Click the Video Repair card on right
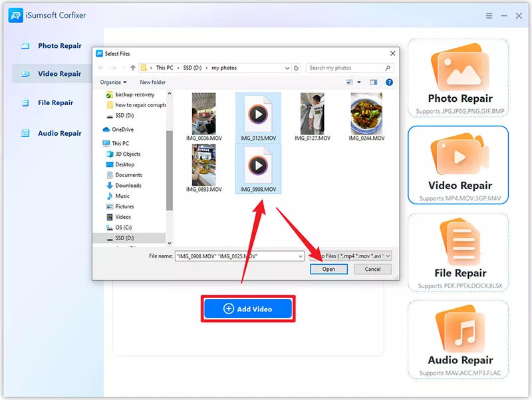Screen dimensions: 532x400 coord(458,165)
